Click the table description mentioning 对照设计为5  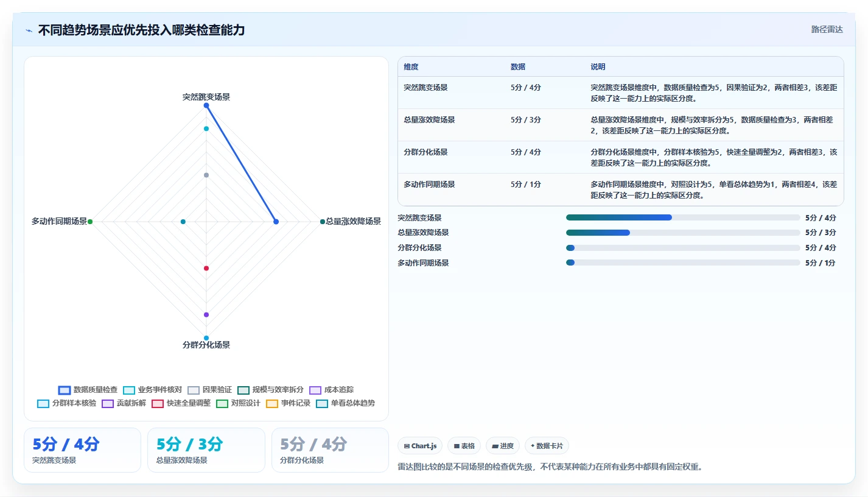[713, 190]
